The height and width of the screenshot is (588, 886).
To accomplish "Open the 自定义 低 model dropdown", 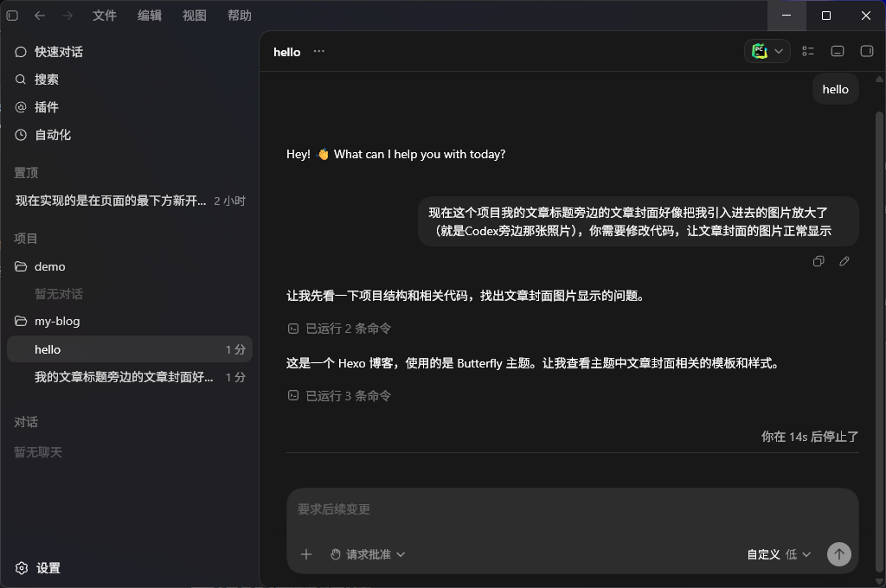I will click(x=779, y=554).
